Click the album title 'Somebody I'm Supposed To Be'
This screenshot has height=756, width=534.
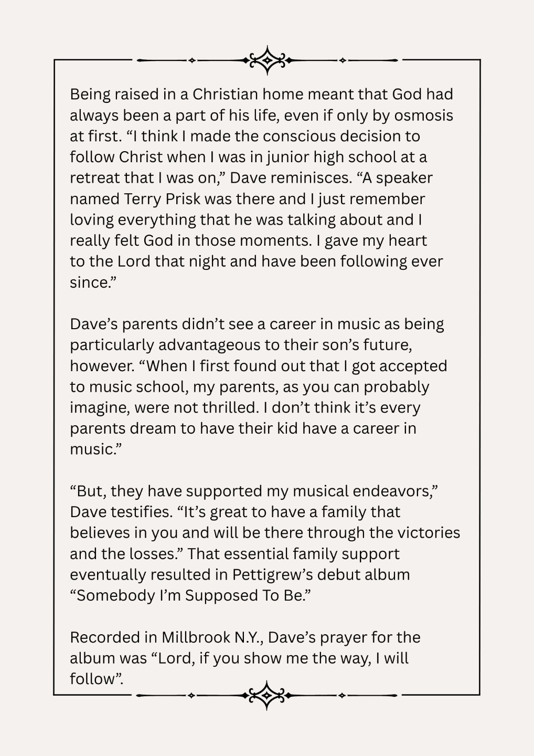(x=190, y=595)
